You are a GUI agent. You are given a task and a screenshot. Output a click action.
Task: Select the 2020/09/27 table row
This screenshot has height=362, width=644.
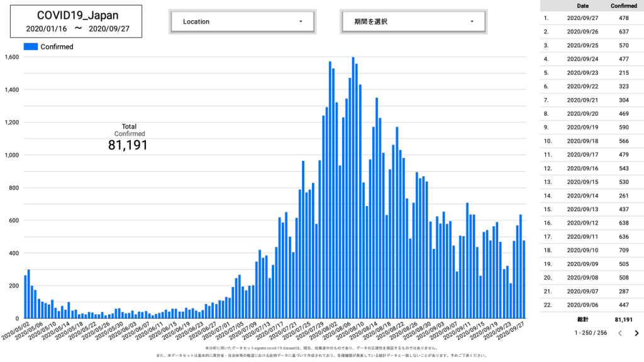pyautogui.click(x=591, y=18)
